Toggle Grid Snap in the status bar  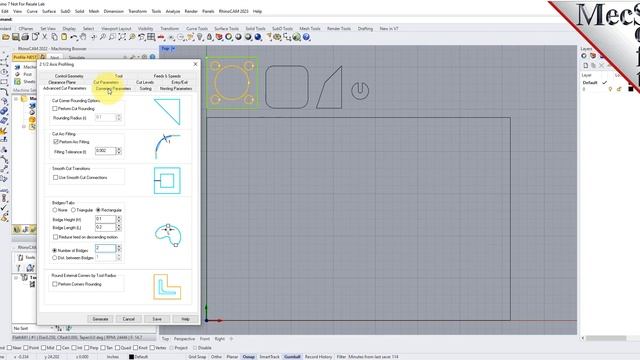(x=197, y=357)
